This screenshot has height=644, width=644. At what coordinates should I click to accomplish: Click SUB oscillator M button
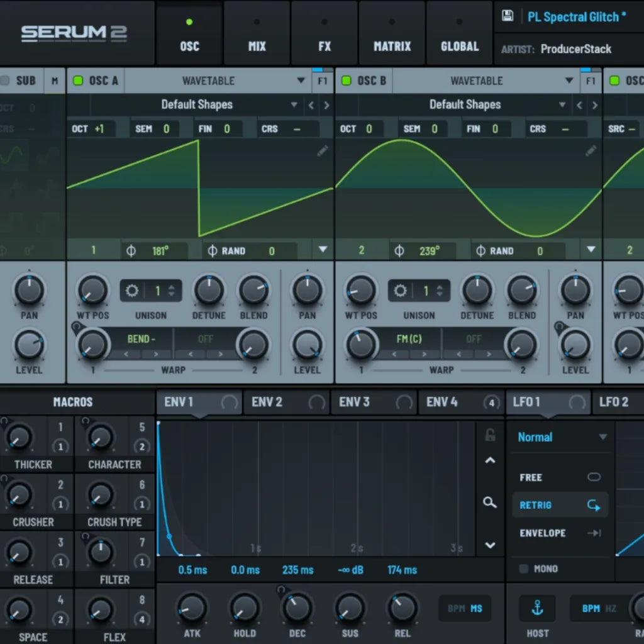pyautogui.click(x=55, y=81)
